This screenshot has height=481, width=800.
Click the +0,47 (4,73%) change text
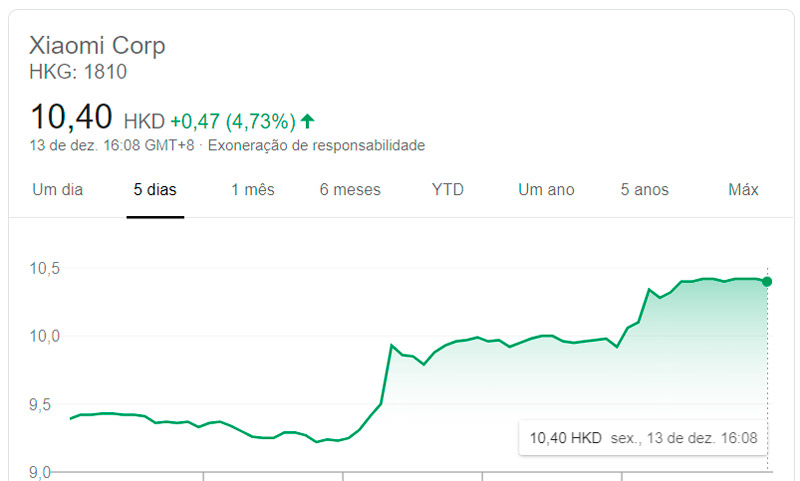[233, 121]
